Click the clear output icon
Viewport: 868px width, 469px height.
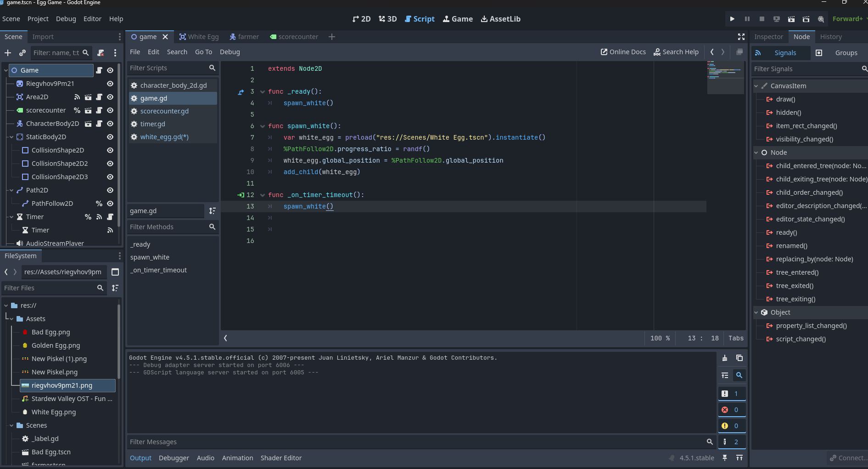coord(725,358)
